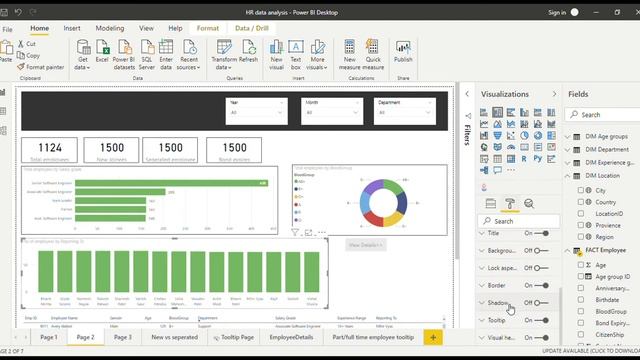Collapse the Visualizations pane chevron
The image size is (640, 360).
click(x=554, y=94)
